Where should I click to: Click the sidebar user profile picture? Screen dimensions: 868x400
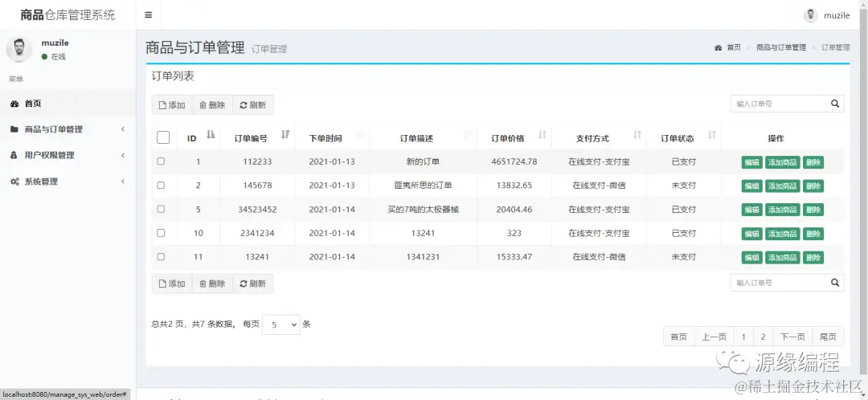[x=19, y=49]
